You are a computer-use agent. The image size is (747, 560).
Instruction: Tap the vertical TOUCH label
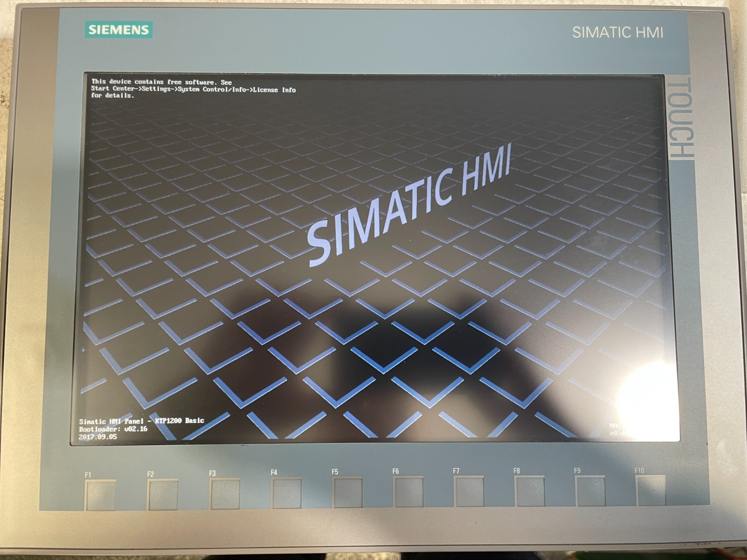[682, 118]
